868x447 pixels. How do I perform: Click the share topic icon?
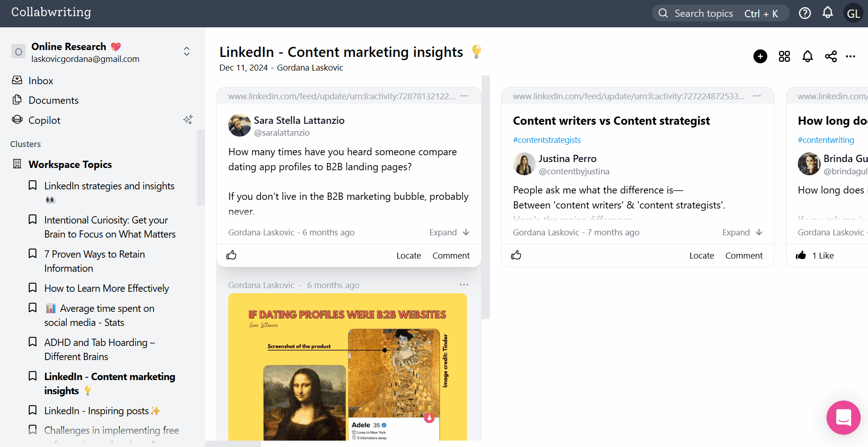831,56
